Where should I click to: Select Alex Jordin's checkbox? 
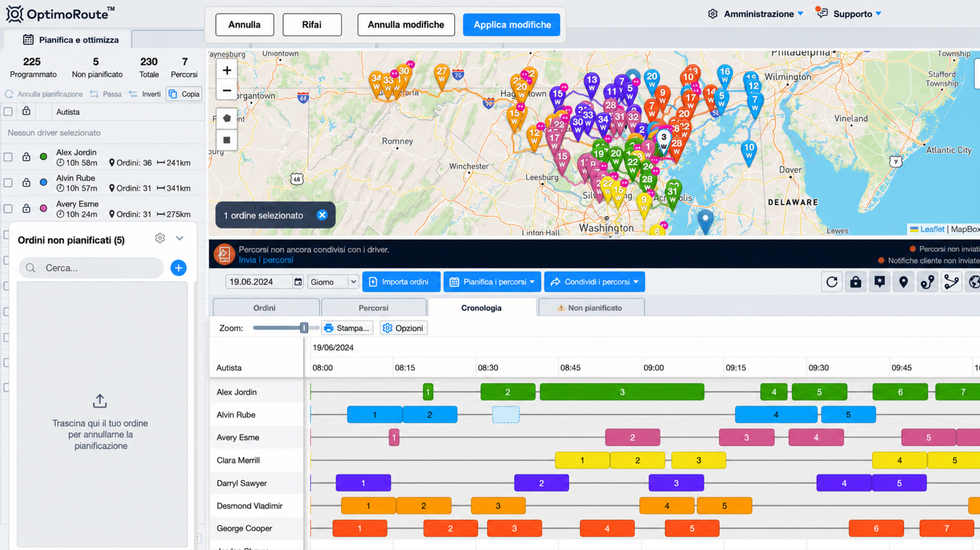point(8,157)
